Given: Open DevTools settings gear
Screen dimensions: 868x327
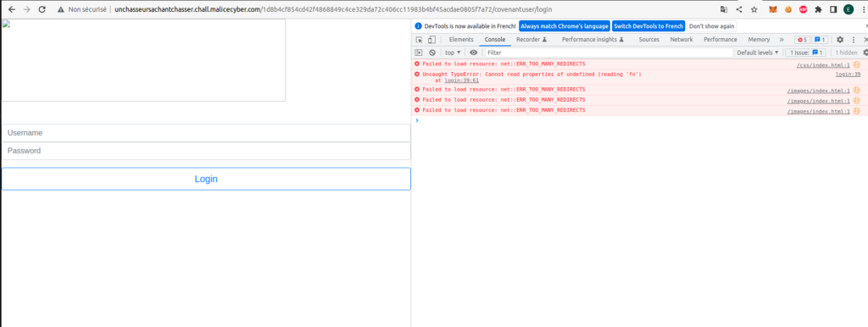Looking at the screenshot, I should (x=840, y=40).
